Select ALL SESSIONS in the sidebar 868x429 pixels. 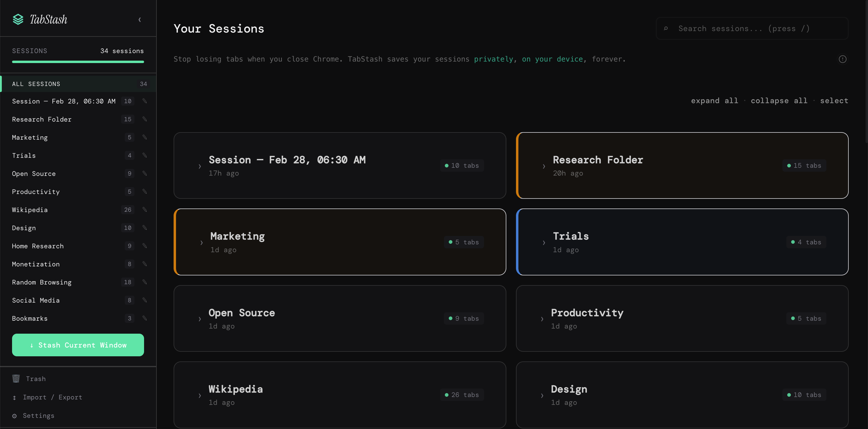[x=36, y=84]
